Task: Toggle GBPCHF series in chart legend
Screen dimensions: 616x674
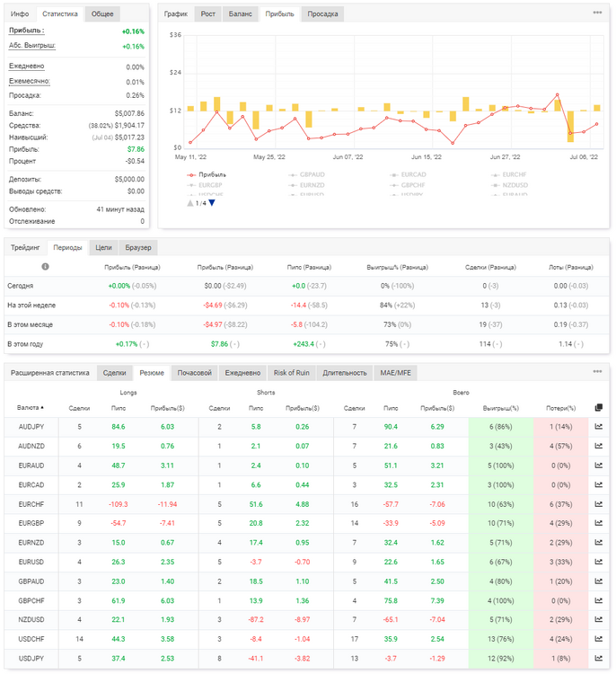Action: [x=408, y=185]
